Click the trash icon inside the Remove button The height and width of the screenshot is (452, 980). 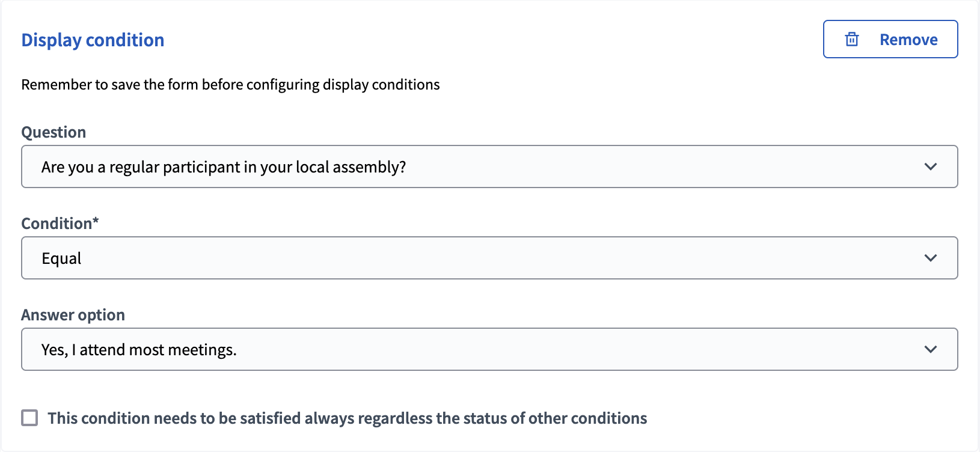tap(851, 39)
